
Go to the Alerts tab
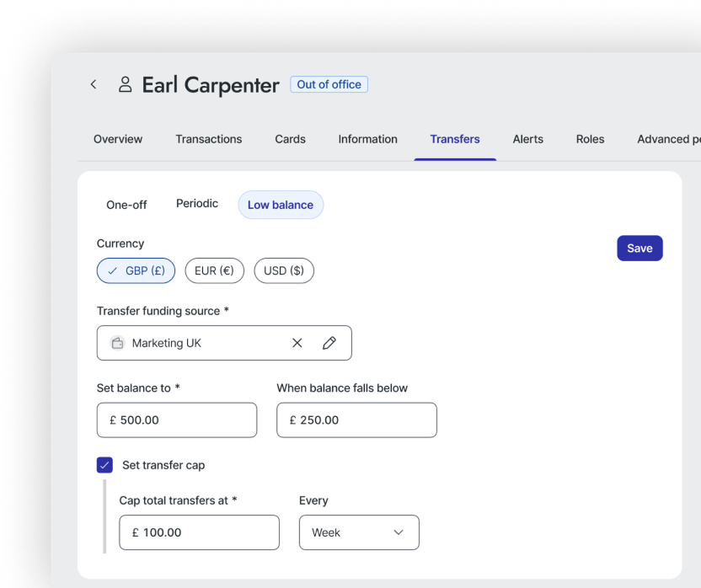pos(528,139)
